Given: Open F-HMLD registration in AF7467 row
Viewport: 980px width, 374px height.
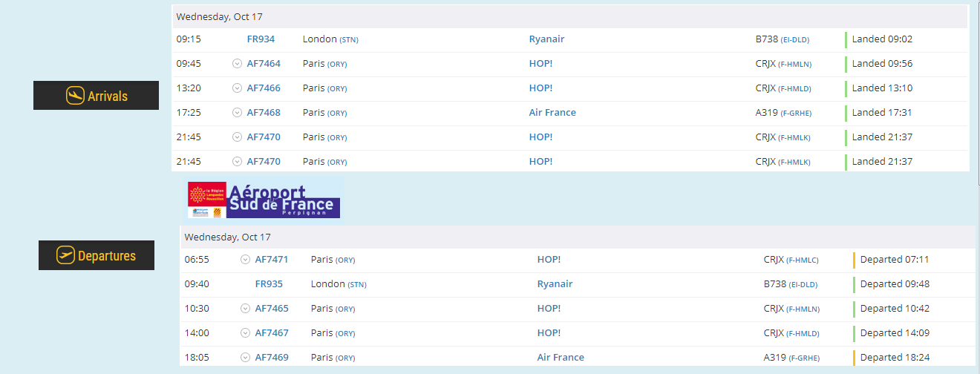Looking at the screenshot, I should pyautogui.click(x=803, y=334).
